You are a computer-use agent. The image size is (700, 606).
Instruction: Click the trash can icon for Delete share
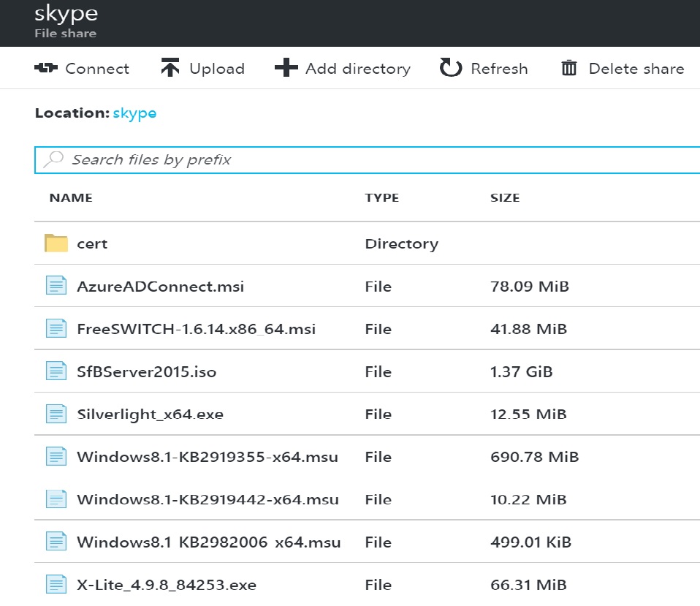pyautogui.click(x=568, y=68)
